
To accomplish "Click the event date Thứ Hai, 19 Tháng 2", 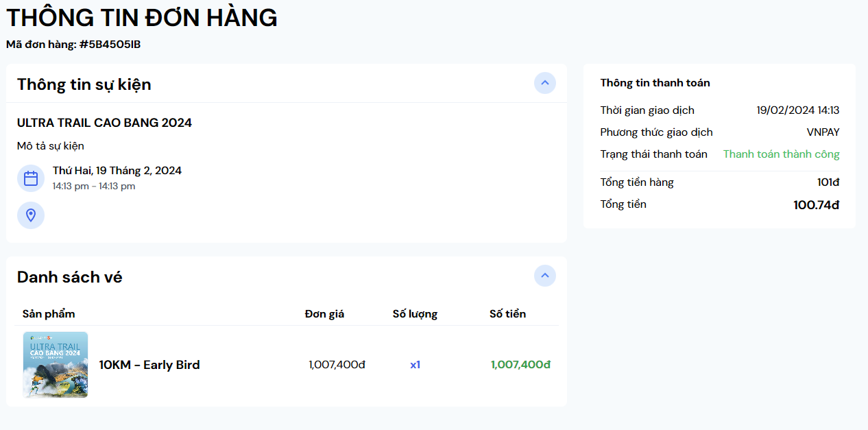I will [117, 171].
